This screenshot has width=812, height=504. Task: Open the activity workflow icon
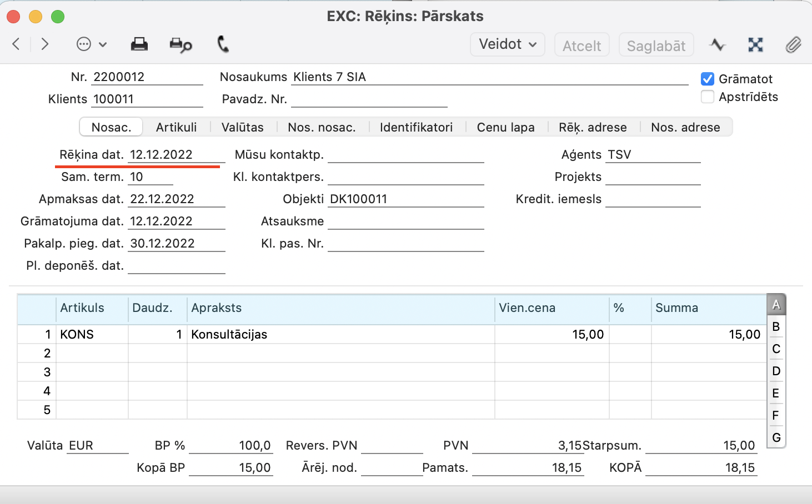(718, 44)
